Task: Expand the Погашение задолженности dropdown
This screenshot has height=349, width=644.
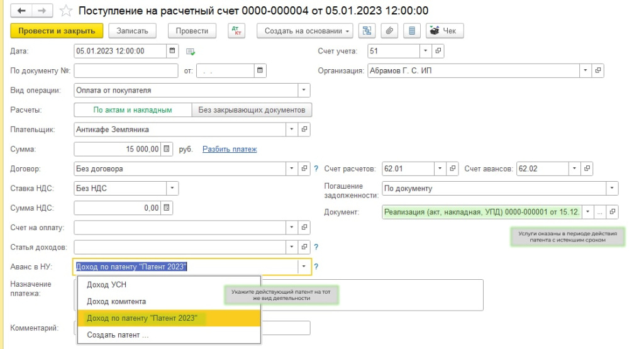Action: pyautogui.click(x=611, y=188)
